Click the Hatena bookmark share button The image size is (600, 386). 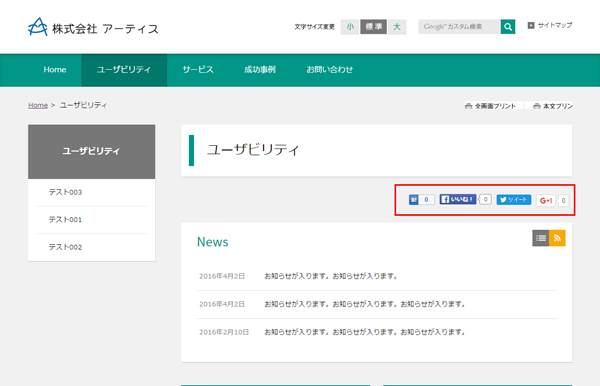point(414,200)
